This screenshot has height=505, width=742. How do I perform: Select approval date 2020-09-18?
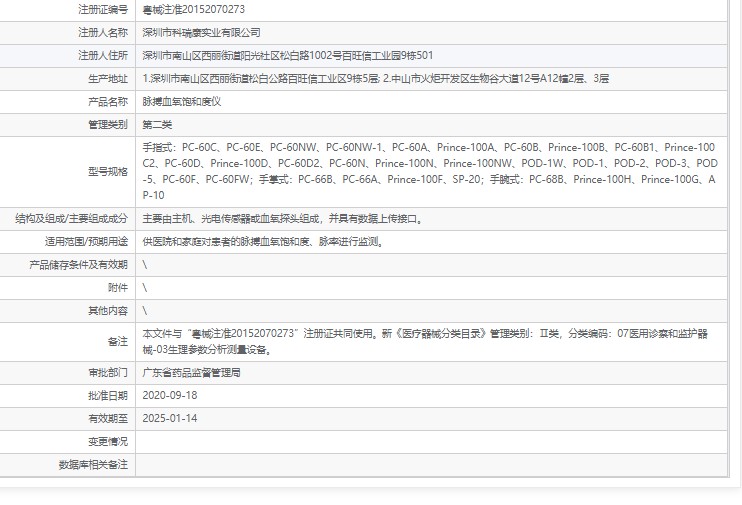(x=170, y=396)
